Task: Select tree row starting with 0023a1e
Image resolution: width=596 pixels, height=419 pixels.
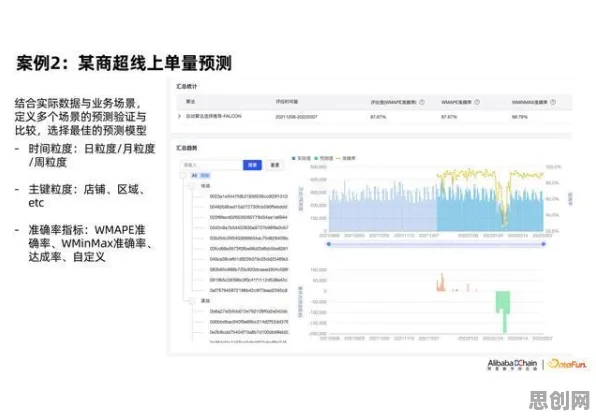Action: [249, 196]
